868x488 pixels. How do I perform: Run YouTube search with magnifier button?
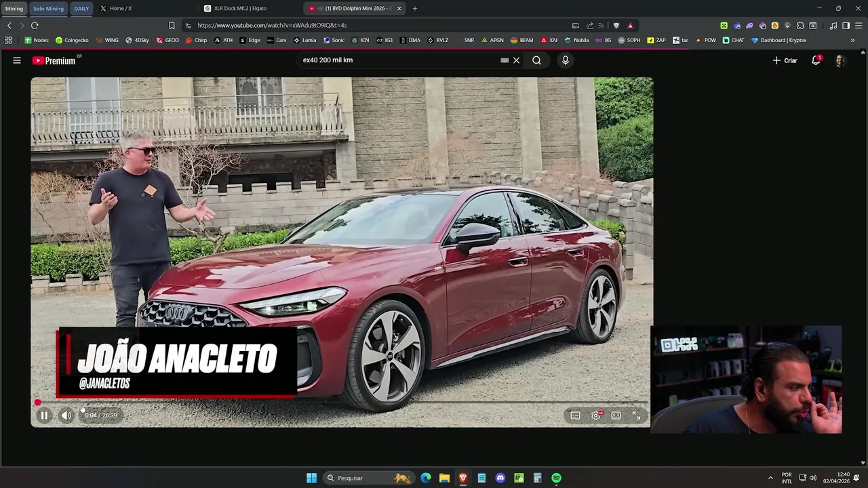(536, 60)
